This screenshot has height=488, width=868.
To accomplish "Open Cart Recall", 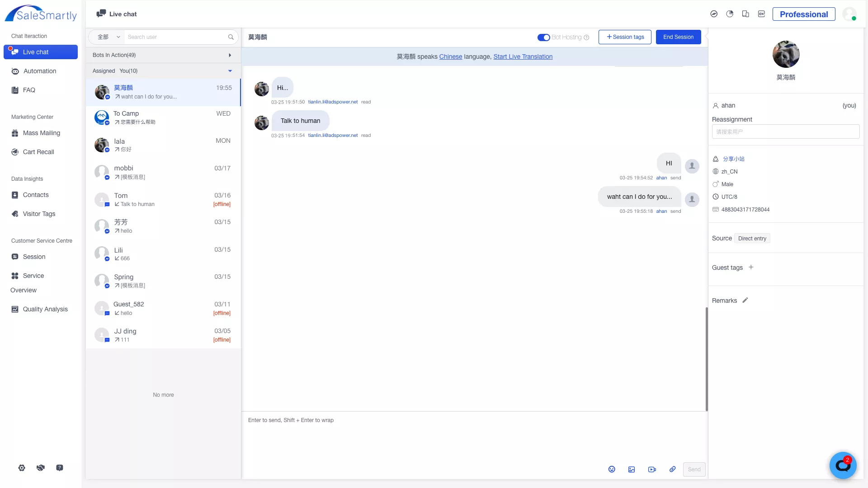I will pos(38,152).
